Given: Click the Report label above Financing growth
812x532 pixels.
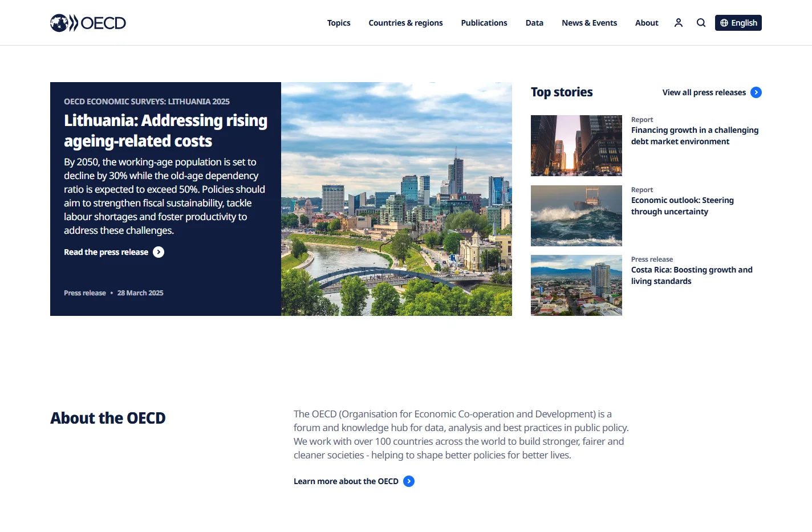Looking at the screenshot, I should pos(642,120).
